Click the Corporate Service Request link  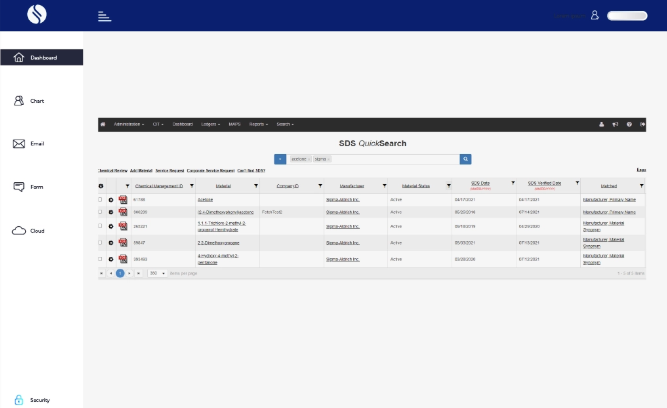click(x=211, y=171)
